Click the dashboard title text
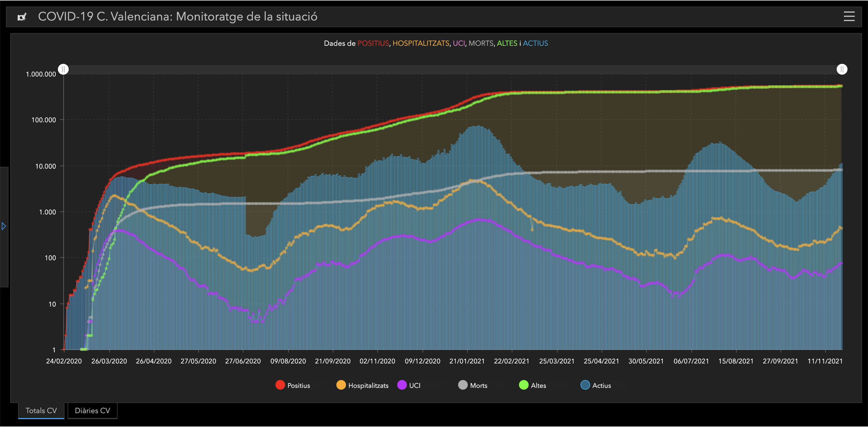The image size is (868, 427). tap(178, 17)
